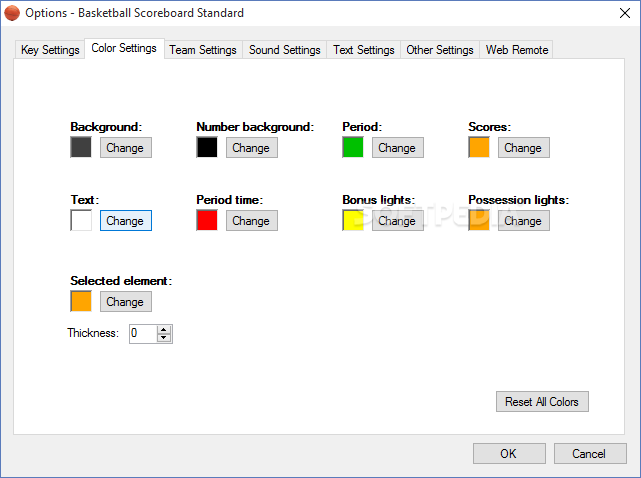This screenshot has width=641, height=478.
Task: Confirm settings with OK
Action: 509,453
